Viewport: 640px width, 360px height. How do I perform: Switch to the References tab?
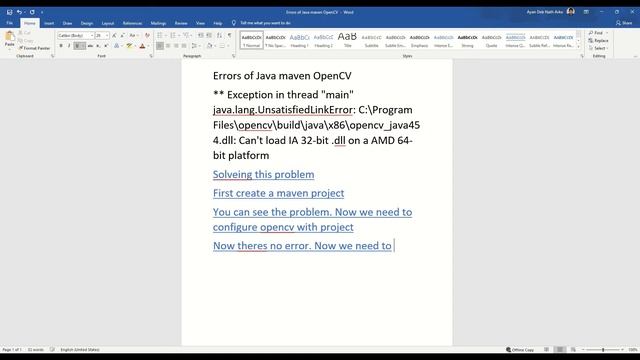pos(132,23)
